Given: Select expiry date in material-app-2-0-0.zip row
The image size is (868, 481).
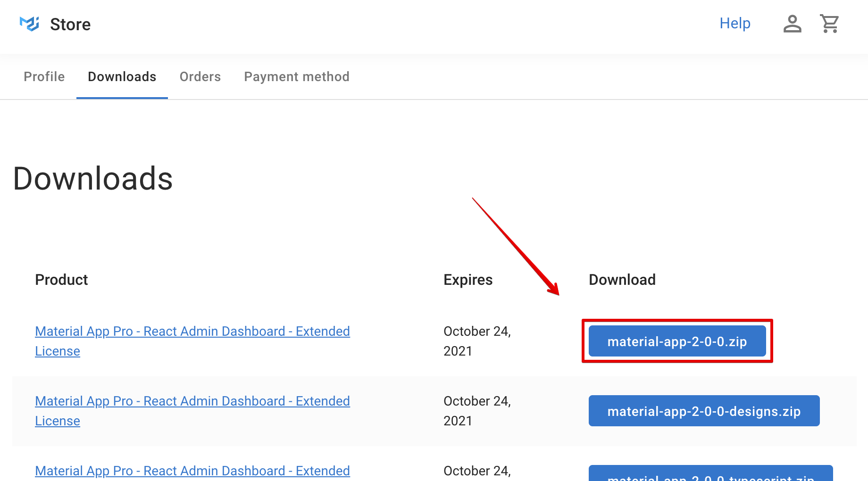Looking at the screenshot, I should click(477, 341).
